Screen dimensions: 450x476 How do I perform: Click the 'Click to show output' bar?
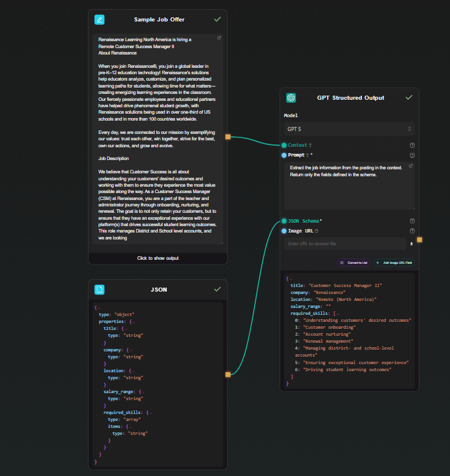(158, 259)
